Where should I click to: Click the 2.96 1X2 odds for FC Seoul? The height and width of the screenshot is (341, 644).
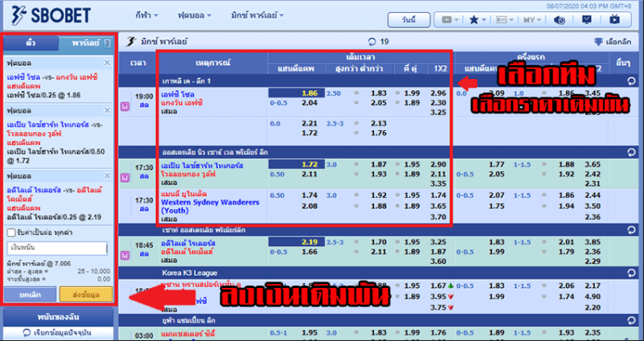click(x=438, y=93)
